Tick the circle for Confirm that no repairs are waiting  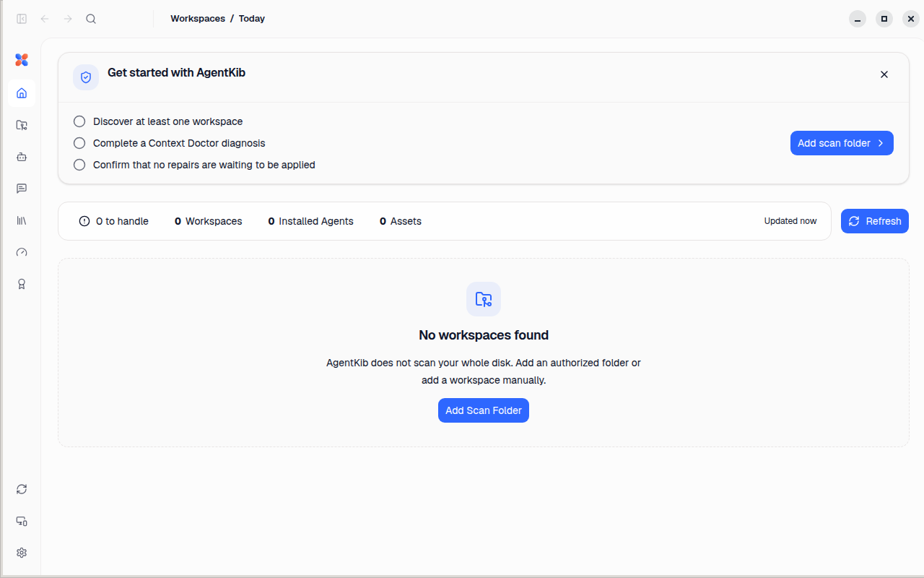[x=79, y=165]
